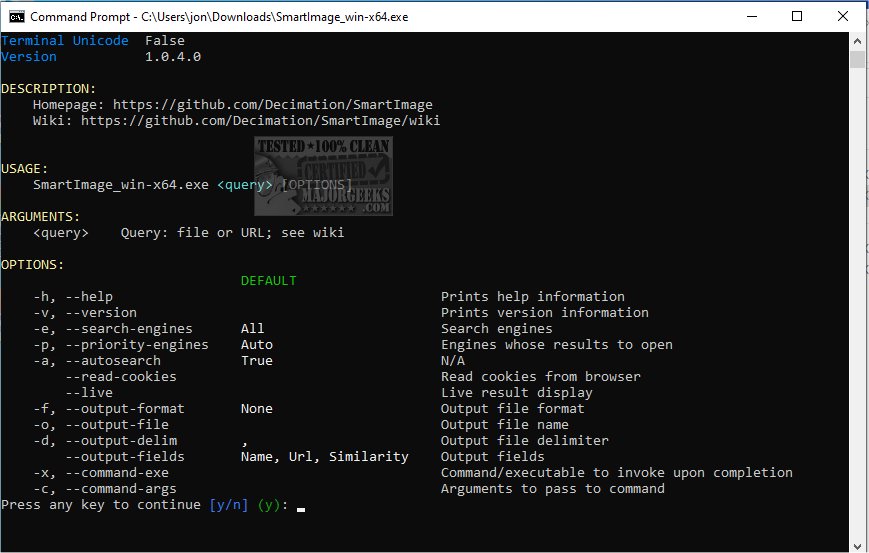
Task: Click the [y/n] prompt text
Action: tap(228, 505)
